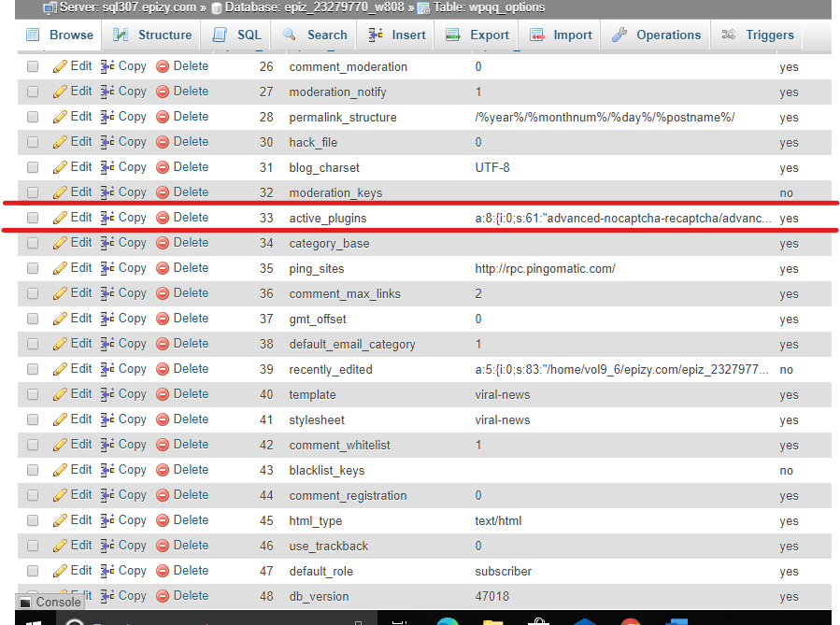Click the permalink structure value /%year%/%monthnum%/

pyautogui.click(x=605, y=118)
